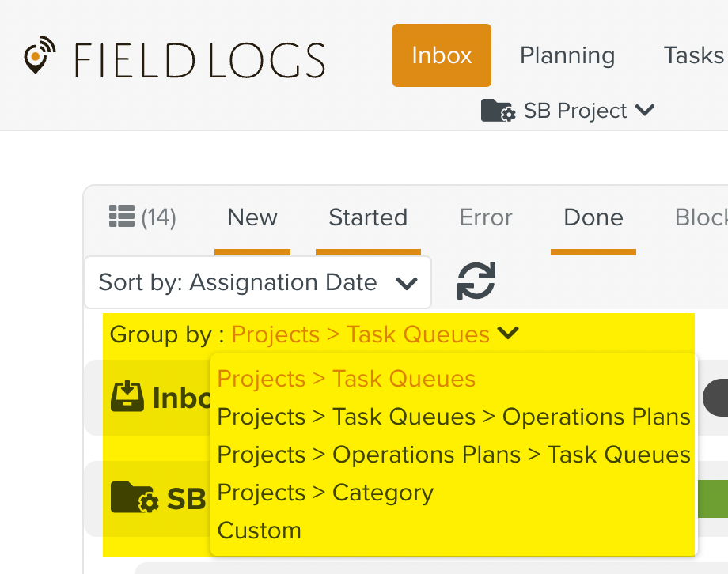Click the SB Project folder gear icon in header
Screen dimensions: 728x574
point(499,111)
